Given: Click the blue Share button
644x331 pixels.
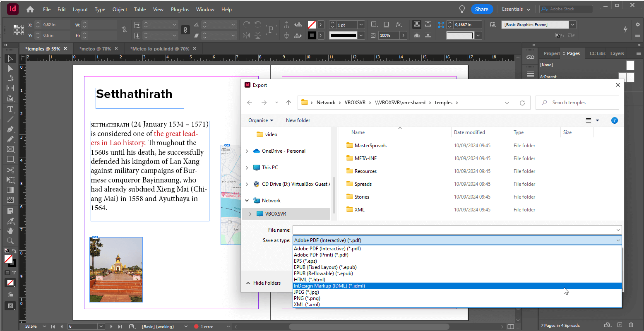Looking at the screenshot, I should click(481, 9).
